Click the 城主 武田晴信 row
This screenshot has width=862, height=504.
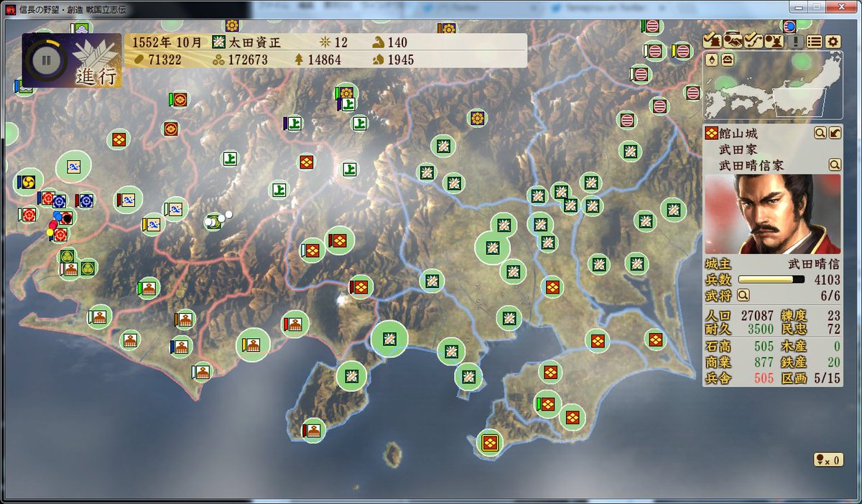(x=772, y=263)
